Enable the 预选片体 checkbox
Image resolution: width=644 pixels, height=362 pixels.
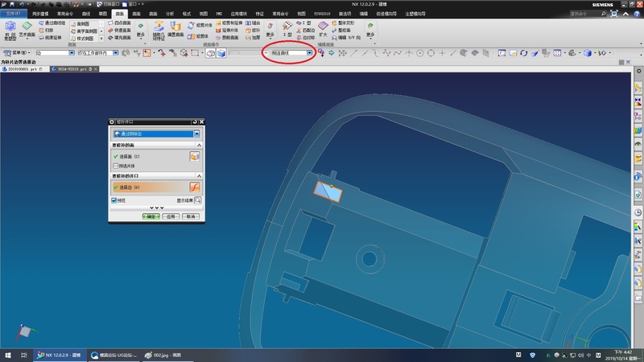(116, 166)
